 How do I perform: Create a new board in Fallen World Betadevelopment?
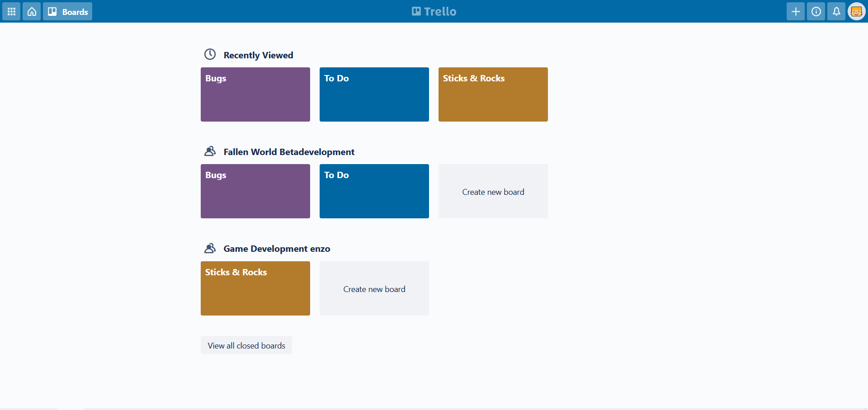click(493, 191)
